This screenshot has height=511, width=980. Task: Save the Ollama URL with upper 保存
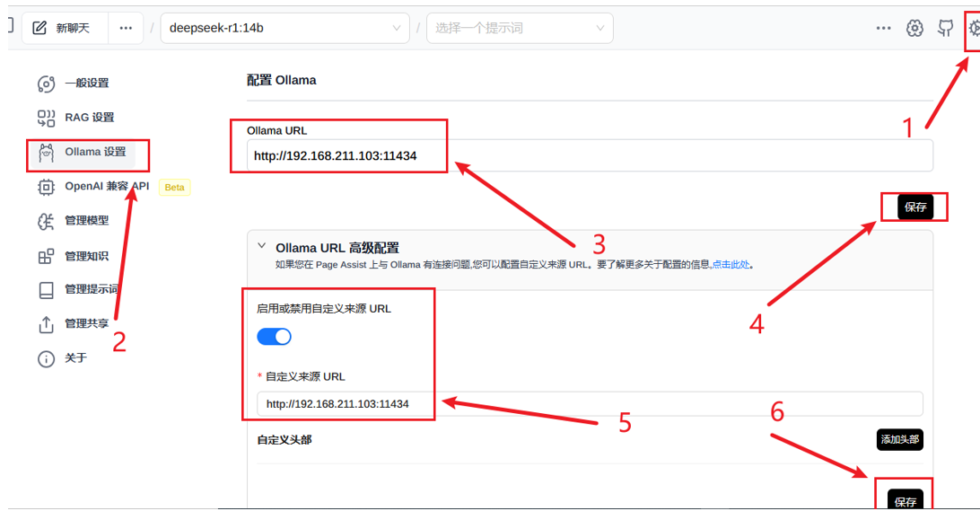tap(915, 207)
